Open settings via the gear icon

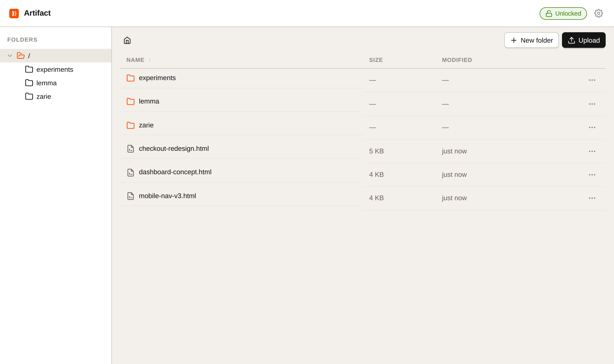tap(598, 13)
